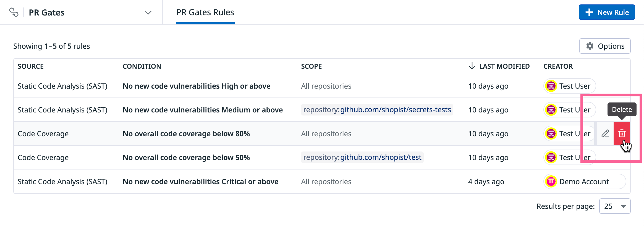Click the sort arrow beside Last Modified
The width and height of the screenshot is (644, 226).
click(x=472, y=66)
